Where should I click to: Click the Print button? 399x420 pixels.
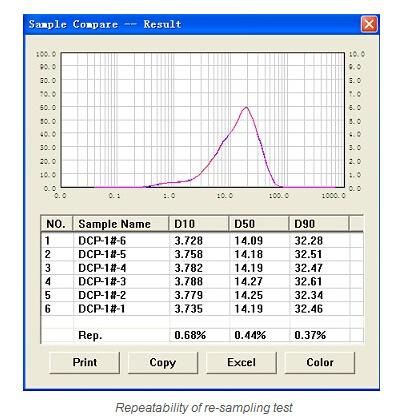[x=84, y=362]
